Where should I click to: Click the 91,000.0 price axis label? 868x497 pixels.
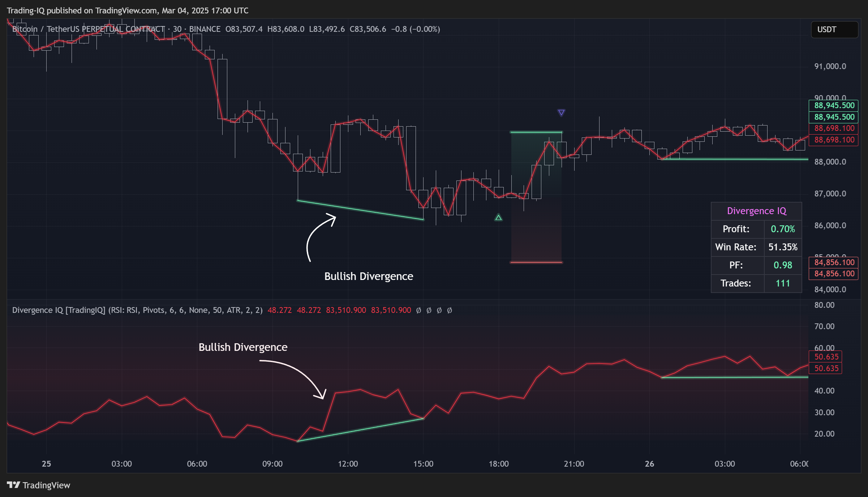[x=830, y=66]
